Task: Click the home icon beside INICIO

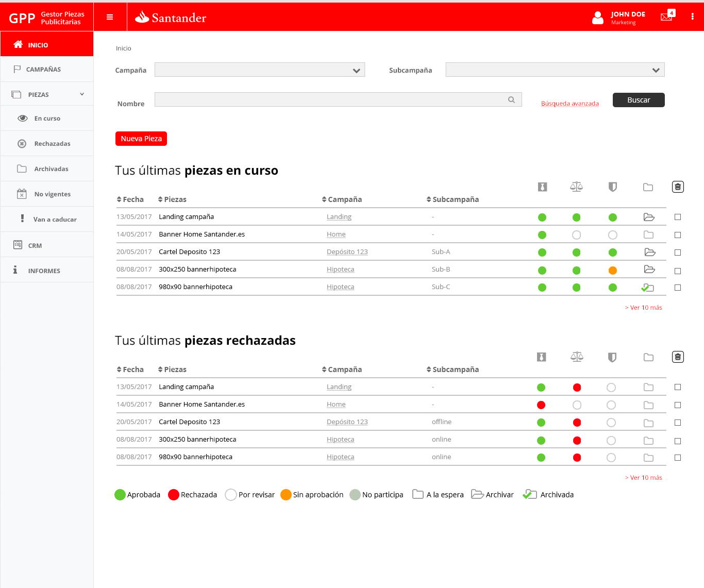Action: coord(18,44)
